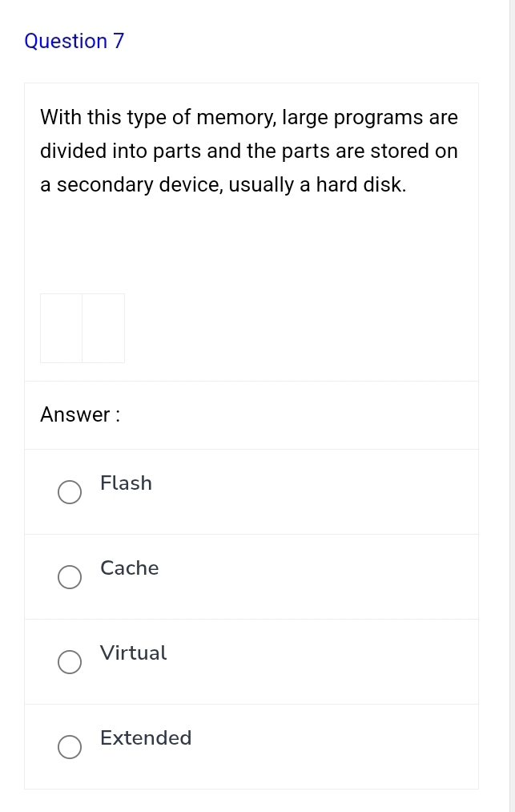Click the word "With" starting the question

point(61,118)
